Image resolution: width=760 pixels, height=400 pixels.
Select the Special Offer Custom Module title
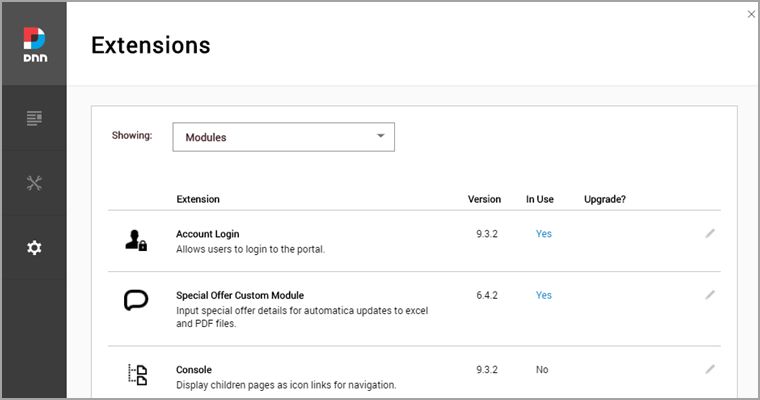tap(240, 296)
